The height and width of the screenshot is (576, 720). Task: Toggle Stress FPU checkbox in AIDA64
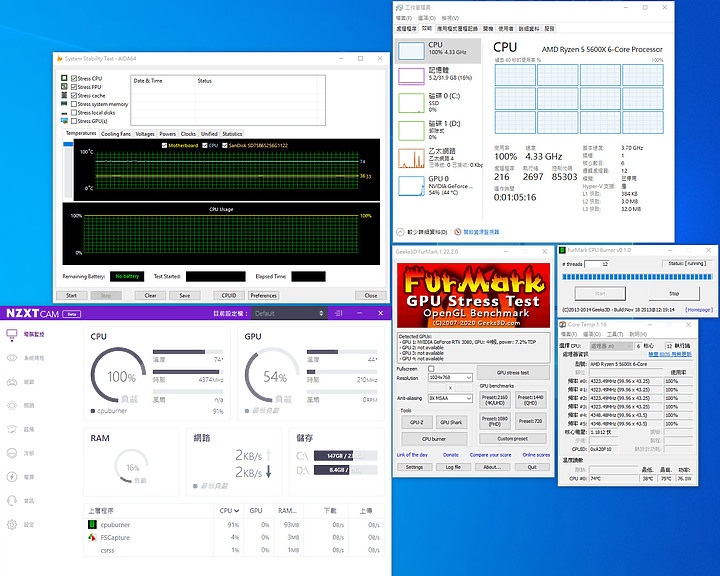pos(74,87)
